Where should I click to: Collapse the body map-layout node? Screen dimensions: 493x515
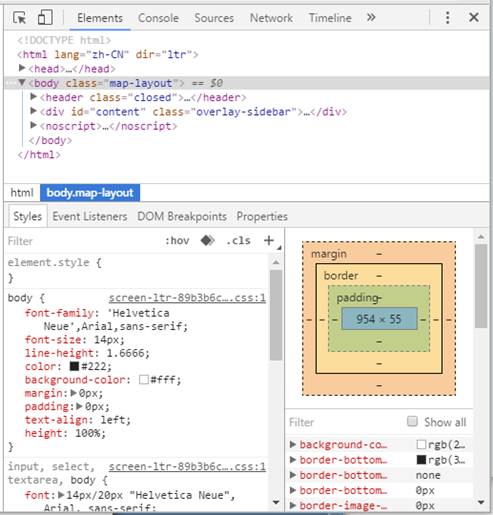pyautogui.click(x=22, y=82)
